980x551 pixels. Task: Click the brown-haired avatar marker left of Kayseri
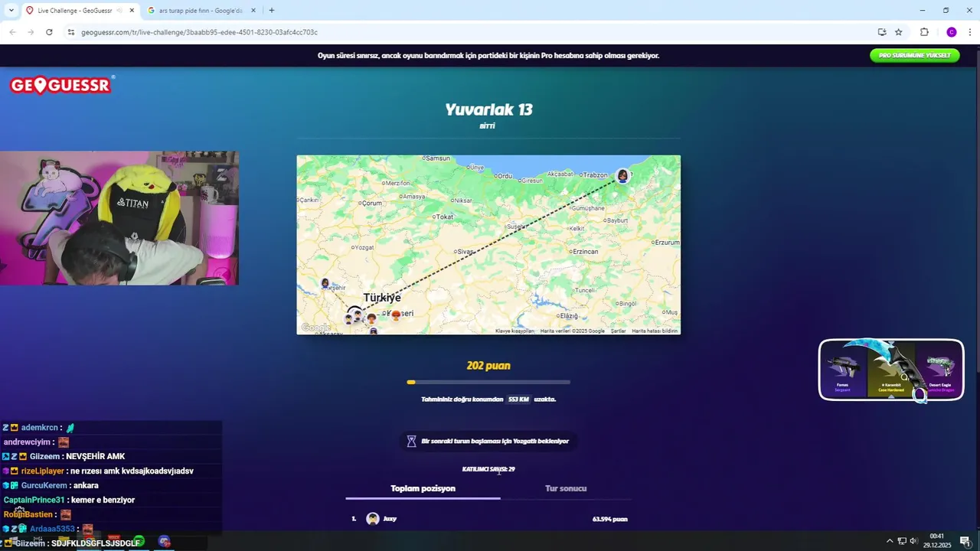pyautogui.click(x=371, y=318)
